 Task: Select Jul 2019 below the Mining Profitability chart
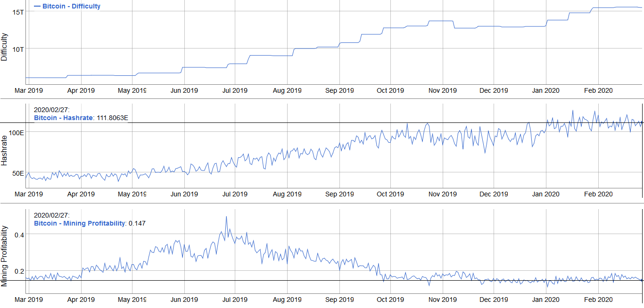click(234, 300)
